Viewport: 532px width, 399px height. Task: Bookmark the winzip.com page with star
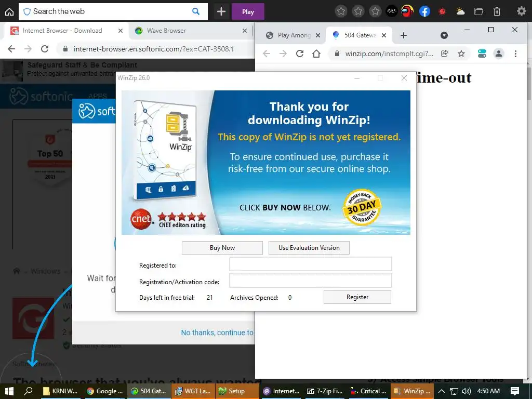461,54
